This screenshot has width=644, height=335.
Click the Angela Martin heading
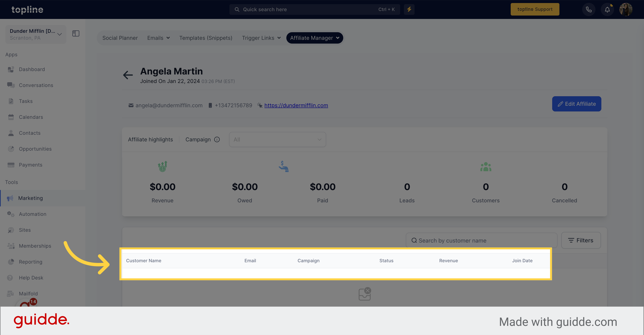coord(171,71)
